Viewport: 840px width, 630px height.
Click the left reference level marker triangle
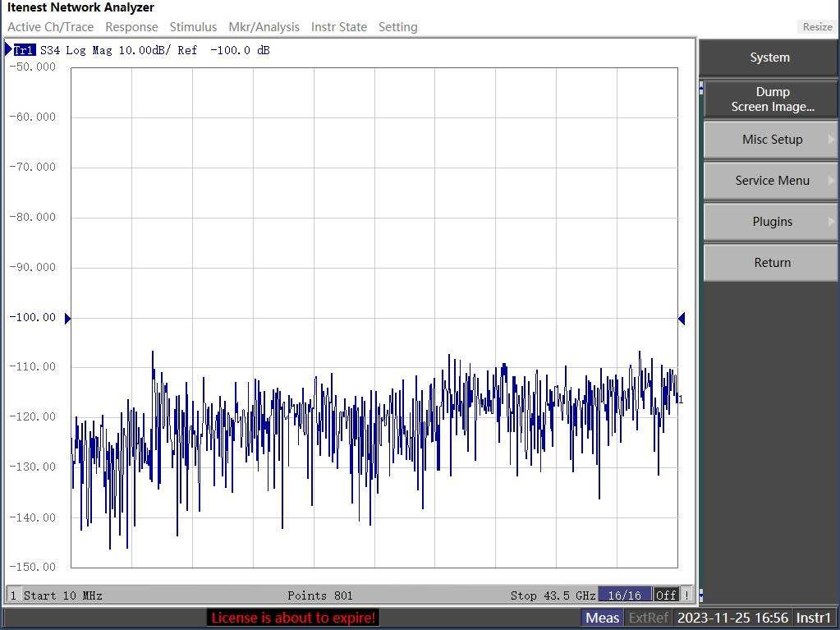coord(67,319)
